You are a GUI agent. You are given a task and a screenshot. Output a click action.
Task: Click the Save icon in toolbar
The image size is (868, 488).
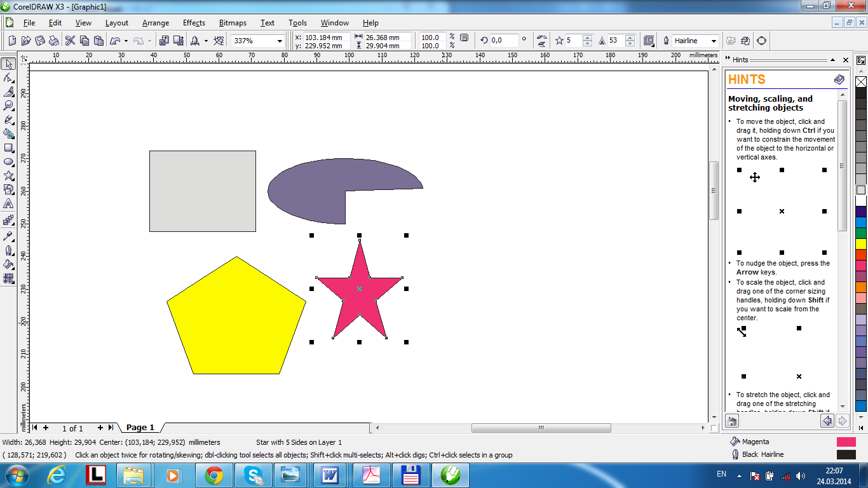click(39, 41)
